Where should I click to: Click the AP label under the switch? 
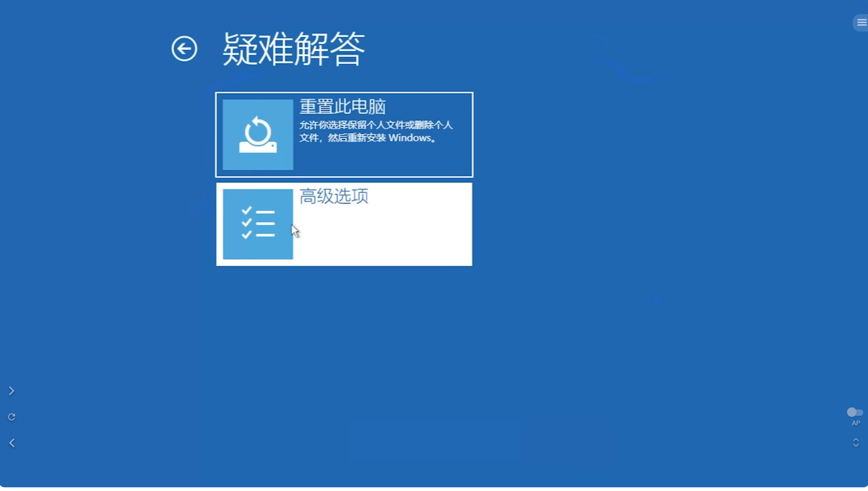click(x=856, y=423)
